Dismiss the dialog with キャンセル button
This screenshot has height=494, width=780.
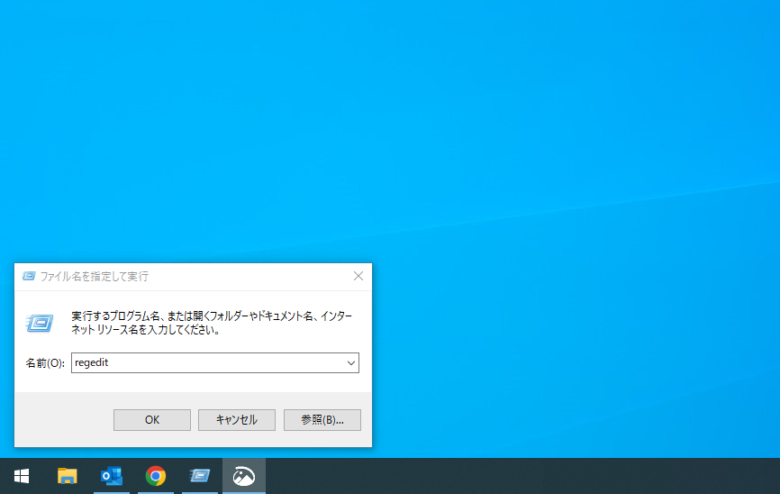tap(237, 420)
